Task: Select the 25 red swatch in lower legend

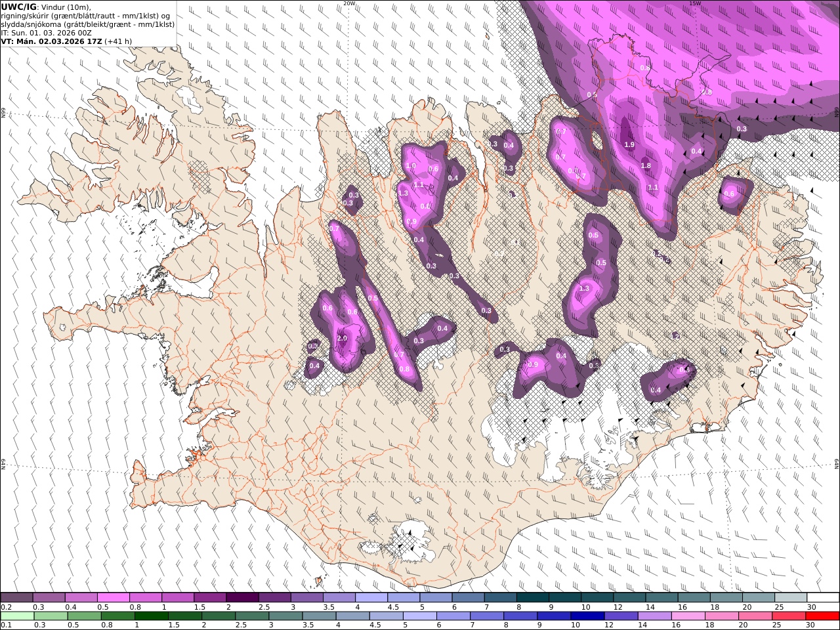Action: (x=788, y=616)
